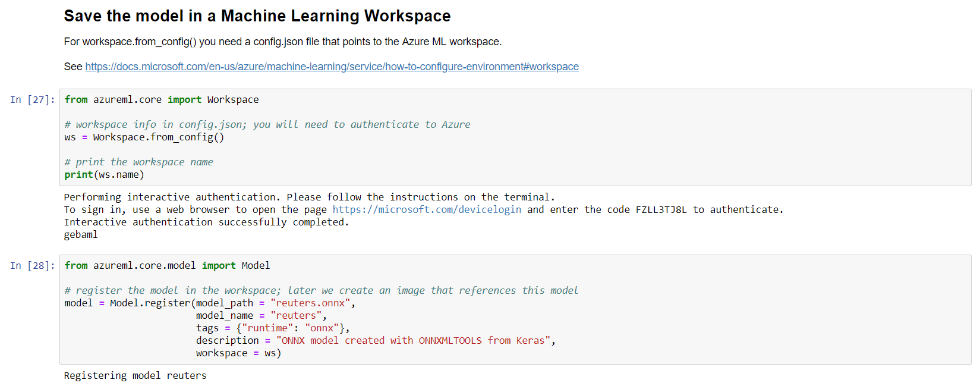Click the 'workspace = ws)' argument line

click(238, 353)
